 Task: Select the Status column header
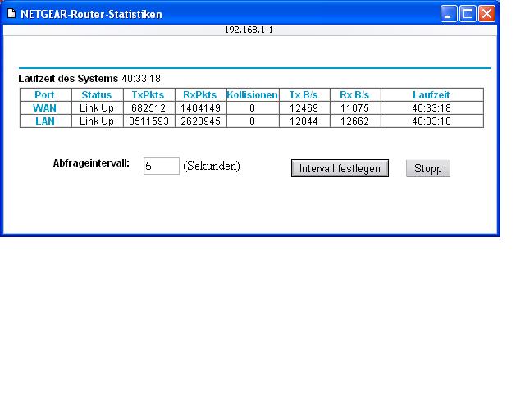coord(97,95)
